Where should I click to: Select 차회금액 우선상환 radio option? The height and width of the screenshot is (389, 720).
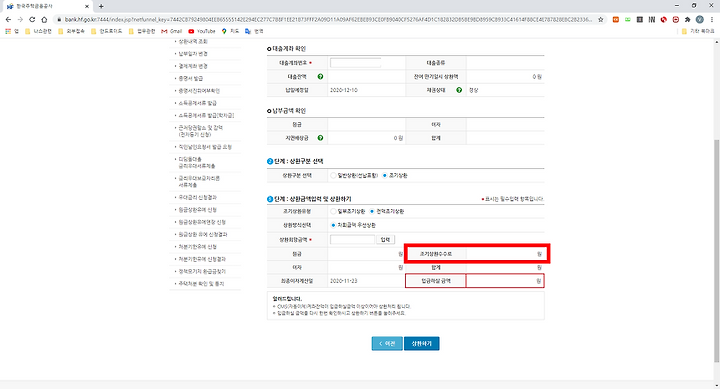tap(333, 225)
